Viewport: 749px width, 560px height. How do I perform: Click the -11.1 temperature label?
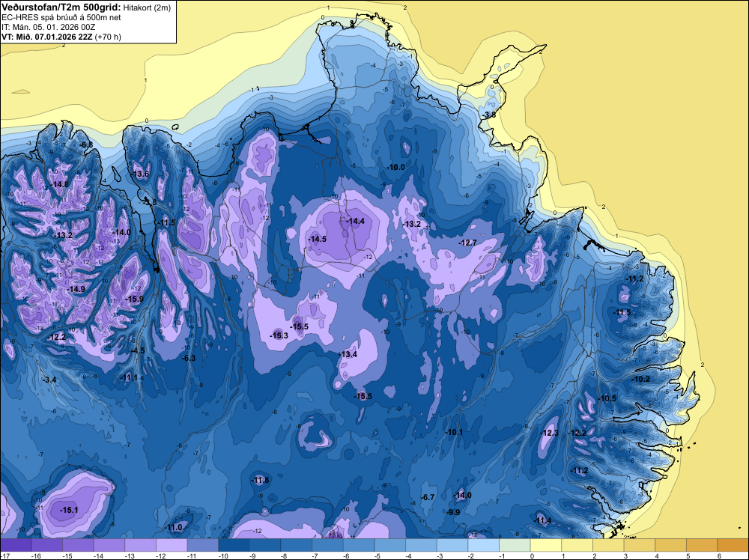click(129, 377)
